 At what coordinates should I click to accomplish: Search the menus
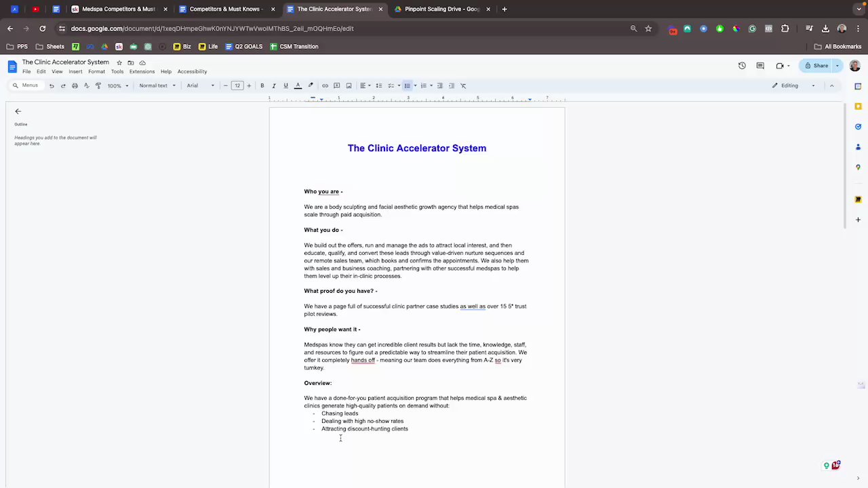26,85
